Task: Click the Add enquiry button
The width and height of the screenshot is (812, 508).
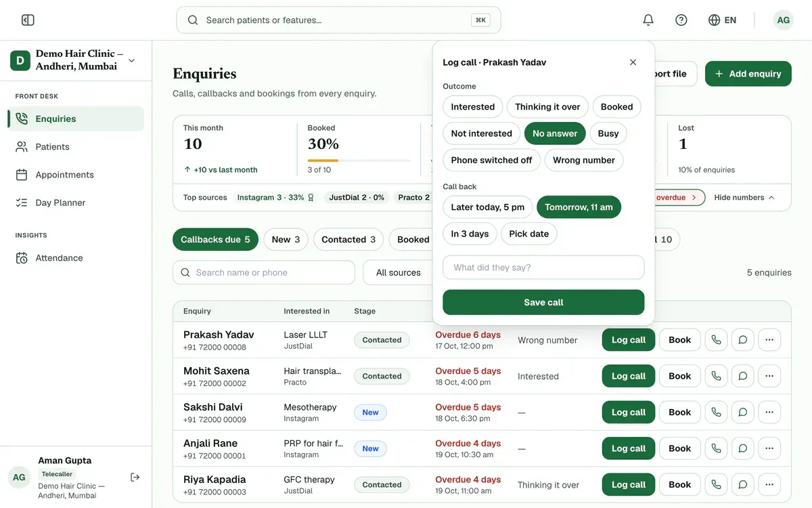Action: coord(748,74)
